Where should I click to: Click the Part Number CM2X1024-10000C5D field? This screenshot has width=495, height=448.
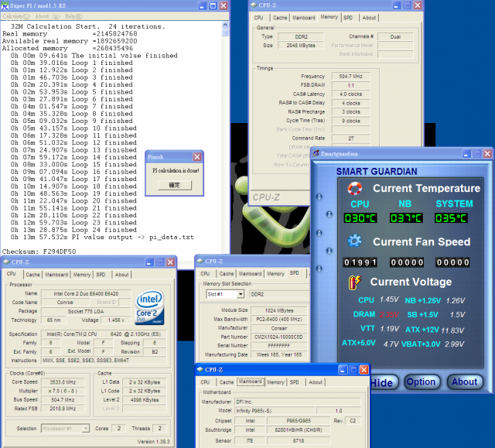pyautogui.click(x=279, y=337)
